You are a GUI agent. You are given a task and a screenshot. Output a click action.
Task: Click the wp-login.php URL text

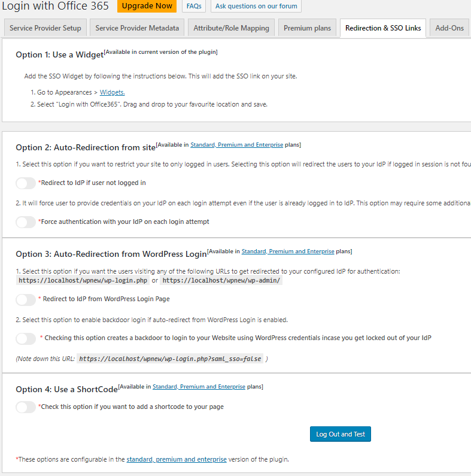(x=83, y=280)
